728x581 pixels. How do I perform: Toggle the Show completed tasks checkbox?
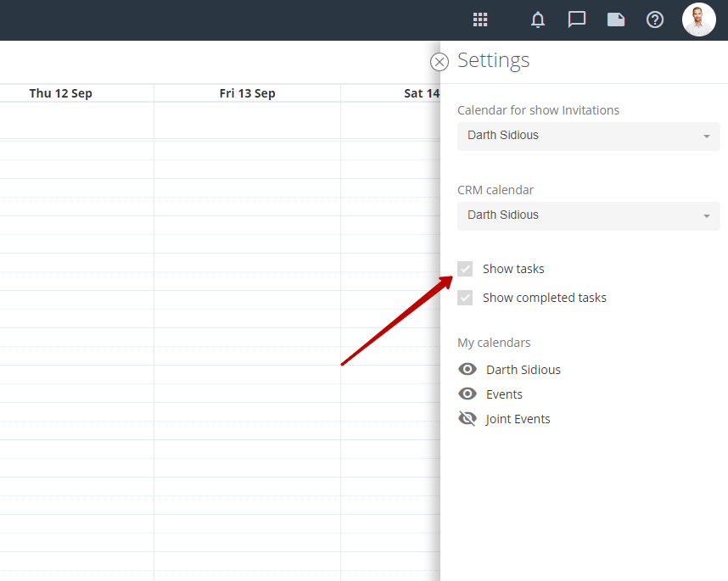(x=465, y=298)
